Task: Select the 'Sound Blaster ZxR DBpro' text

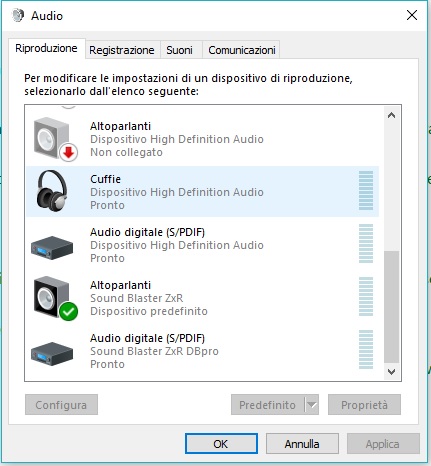Action: (x=154, y=351)
